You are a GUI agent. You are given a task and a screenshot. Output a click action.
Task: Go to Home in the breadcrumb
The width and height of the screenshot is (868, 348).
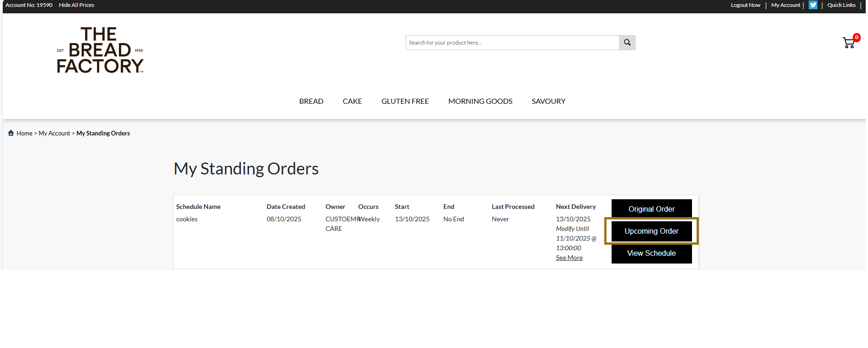24,133
